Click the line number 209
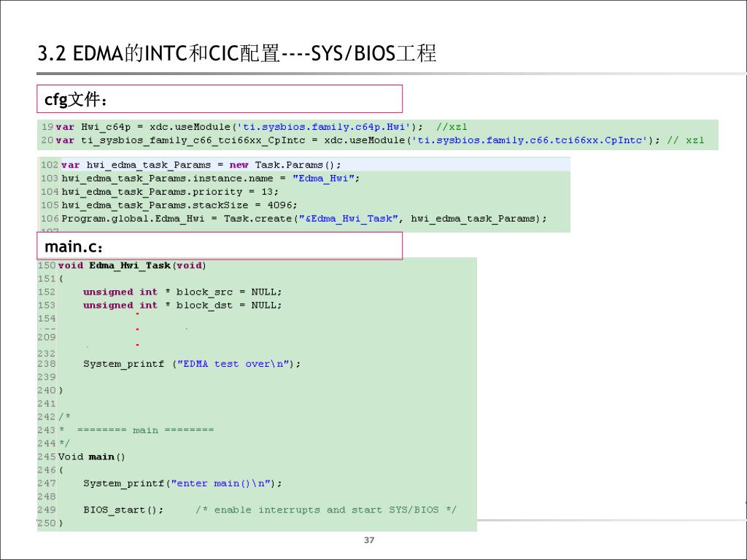Image resolution: width=747 pixels, height=560 pixels. tap(47, 337)
